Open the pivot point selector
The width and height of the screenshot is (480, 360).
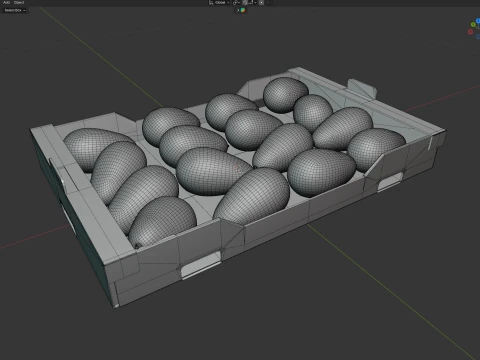(236, 3)
